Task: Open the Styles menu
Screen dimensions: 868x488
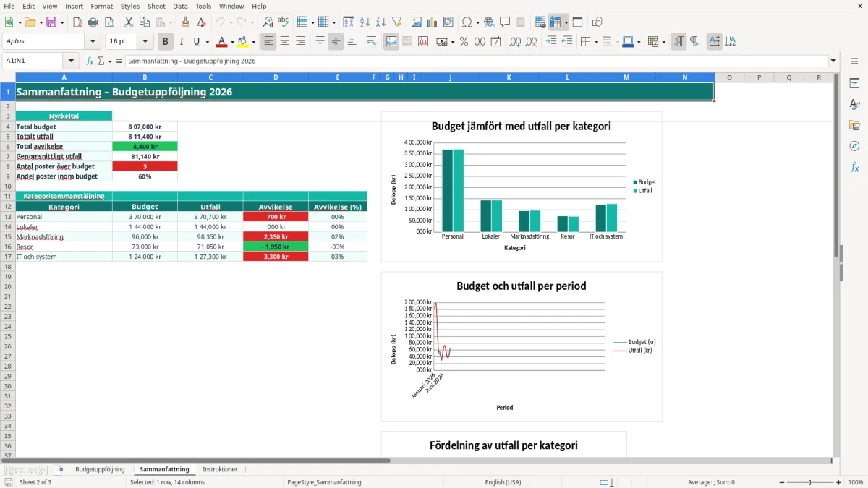Action: pyautogui.click(x=130, y=6)
